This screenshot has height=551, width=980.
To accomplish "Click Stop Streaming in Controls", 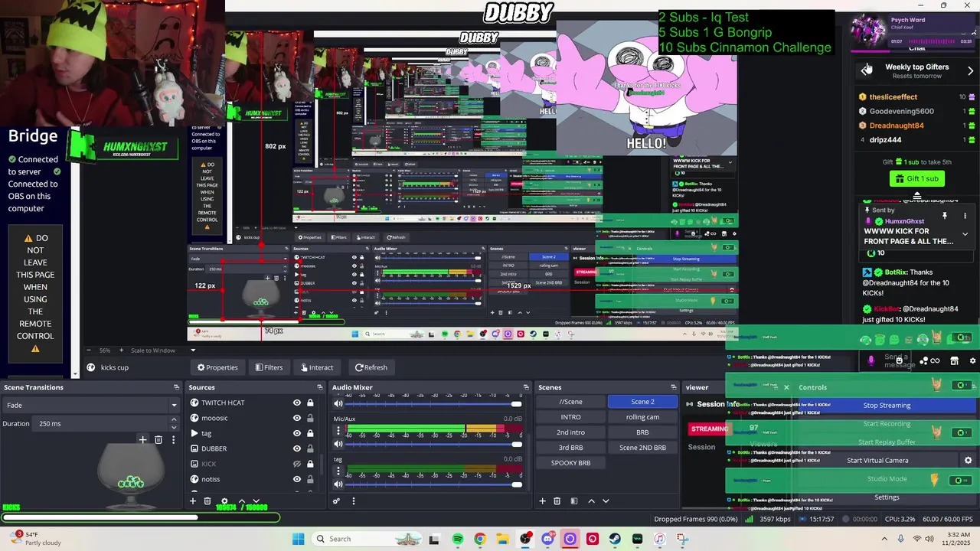I will 887,406.
